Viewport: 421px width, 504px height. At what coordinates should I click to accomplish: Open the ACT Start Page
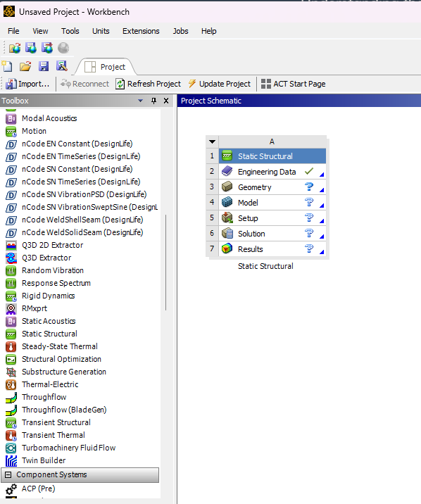pos(293,84)
